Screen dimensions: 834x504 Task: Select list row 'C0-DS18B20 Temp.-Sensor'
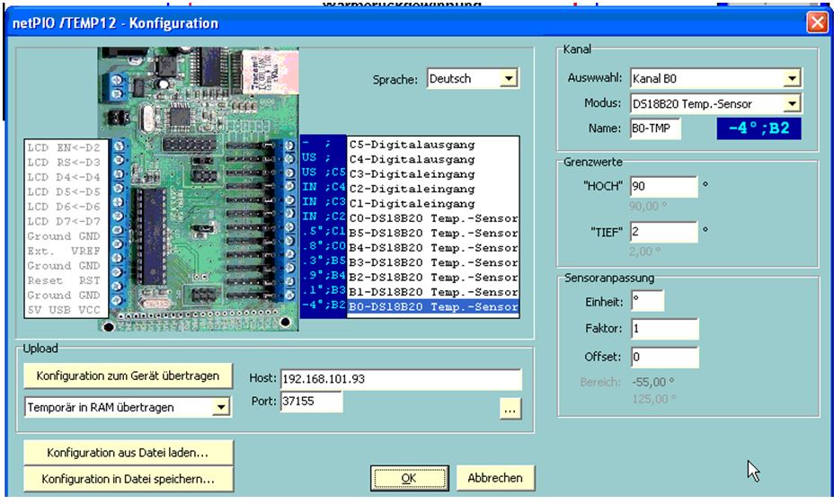tap(433, 218)
